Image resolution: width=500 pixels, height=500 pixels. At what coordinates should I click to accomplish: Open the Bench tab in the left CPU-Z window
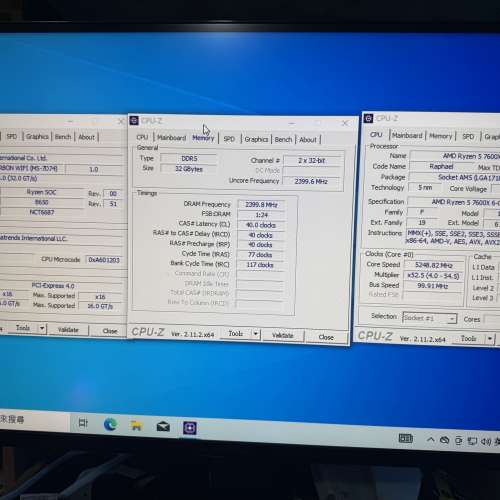point(63,137)
